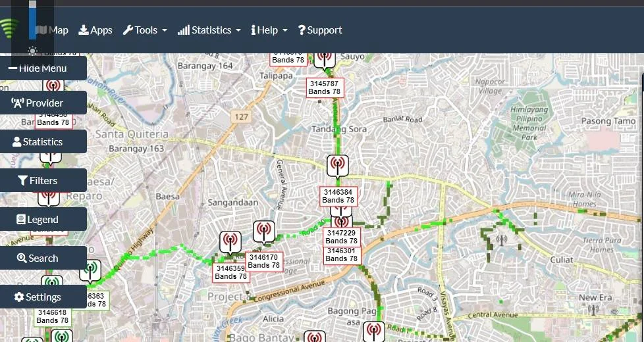This screenshot has width=644, height=342.
Task: Click label 3146301 Bands 78
Action: pyautogui.click(x=342, y=255)
